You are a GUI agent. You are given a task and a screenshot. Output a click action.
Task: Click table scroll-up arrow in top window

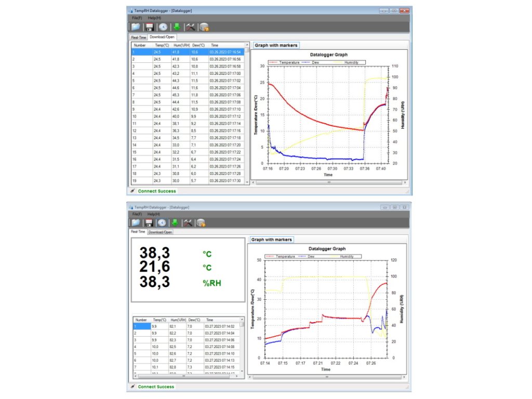[247, 45]
